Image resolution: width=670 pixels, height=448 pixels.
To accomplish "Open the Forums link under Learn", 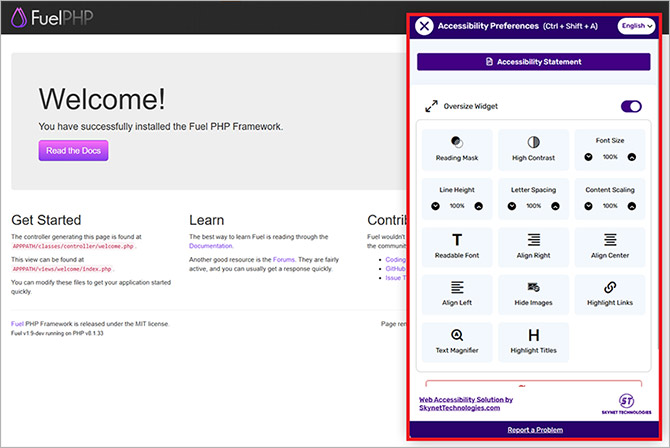I will coord(284,259).
